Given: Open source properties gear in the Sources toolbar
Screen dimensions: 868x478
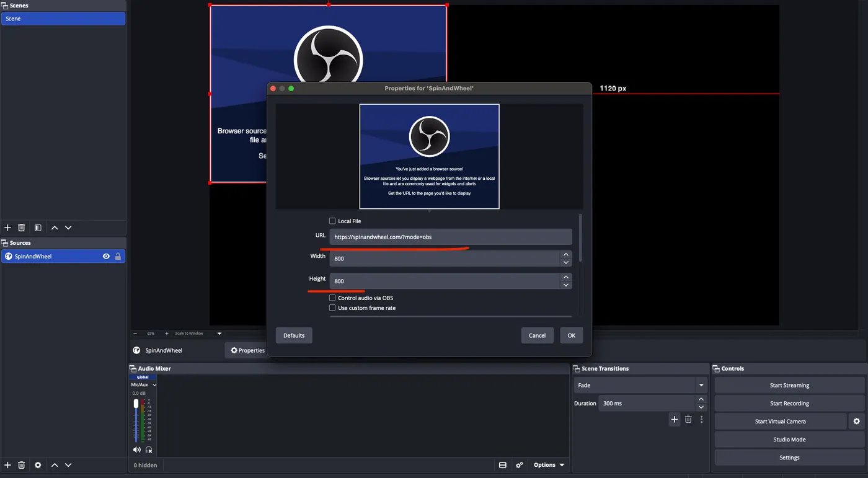Looking at the screenshot, I should pyautogui.click(x=38, y=465).
